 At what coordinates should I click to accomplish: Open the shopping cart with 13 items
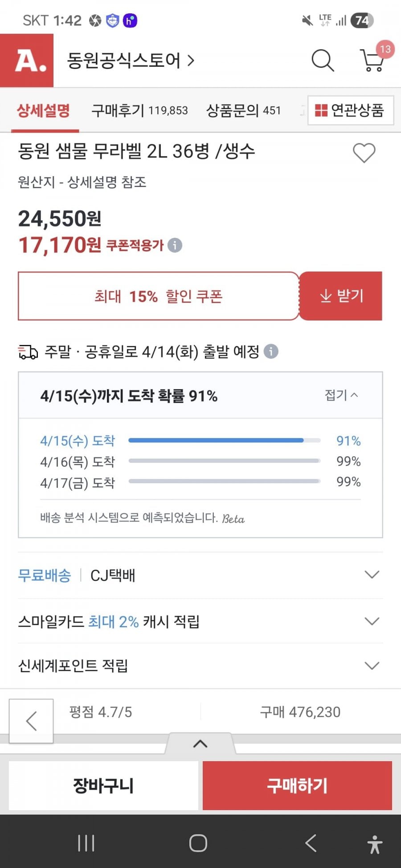pyautogui.click(x=373, y=61)
